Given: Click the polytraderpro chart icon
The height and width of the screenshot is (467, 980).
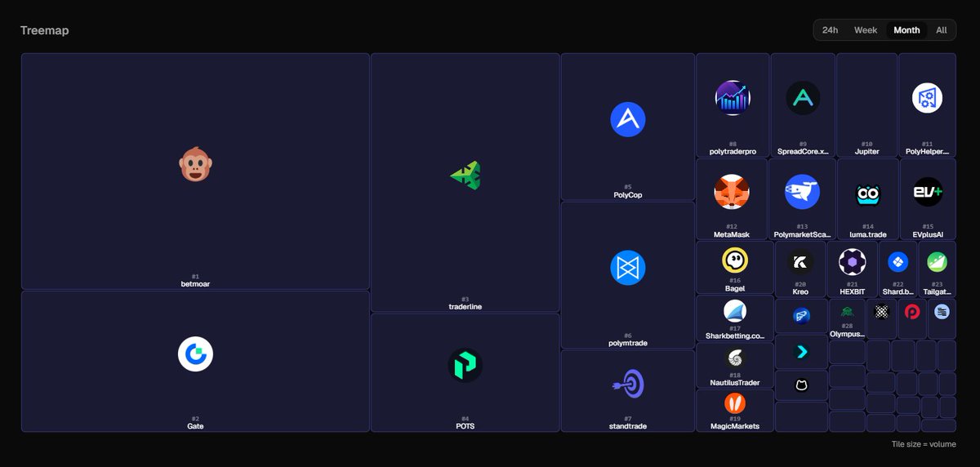Looking at the screenshot, I should tap(732, 98).
